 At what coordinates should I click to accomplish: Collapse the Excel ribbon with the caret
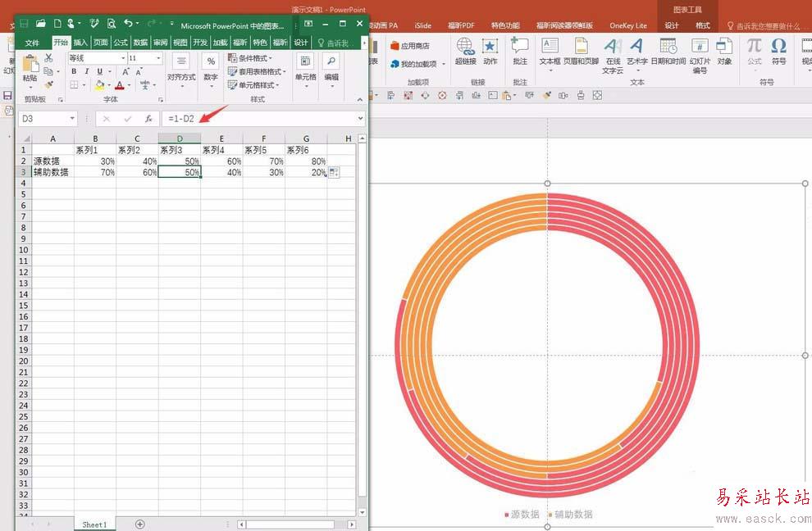point(360,99)
